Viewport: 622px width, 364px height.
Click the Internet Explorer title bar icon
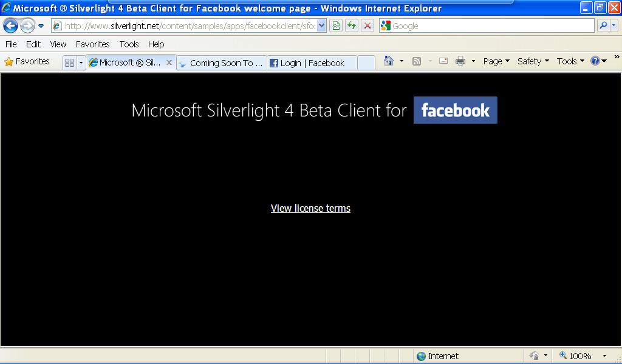(x=6, y=7)
